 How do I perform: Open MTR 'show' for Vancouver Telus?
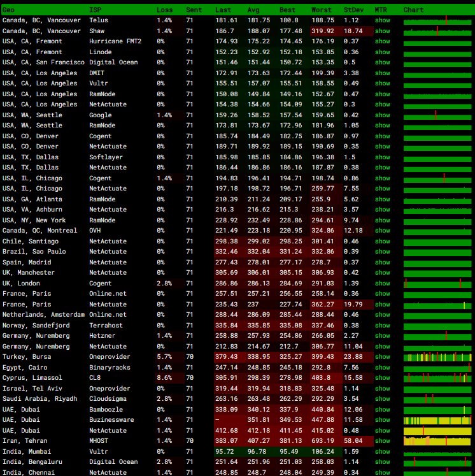(x=382, y=20)
